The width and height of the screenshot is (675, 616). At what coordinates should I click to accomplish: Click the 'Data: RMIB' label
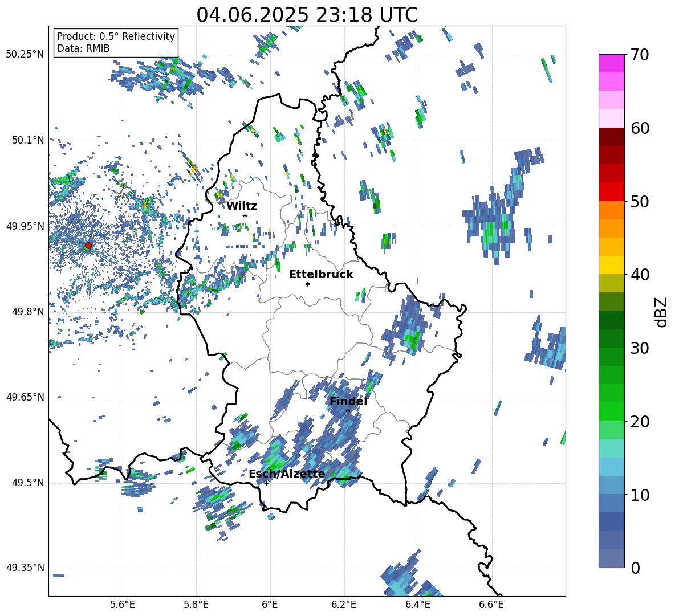click(x=83, y=48)
